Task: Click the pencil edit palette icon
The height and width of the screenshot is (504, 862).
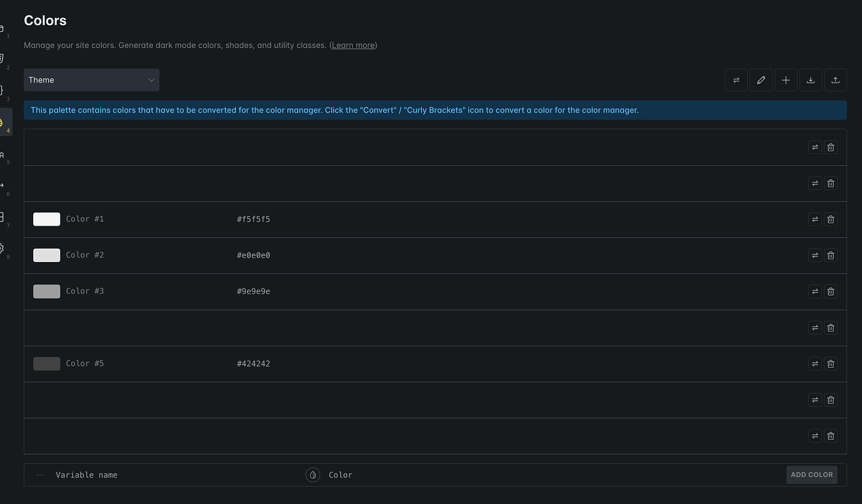Action: coord(761,80)
